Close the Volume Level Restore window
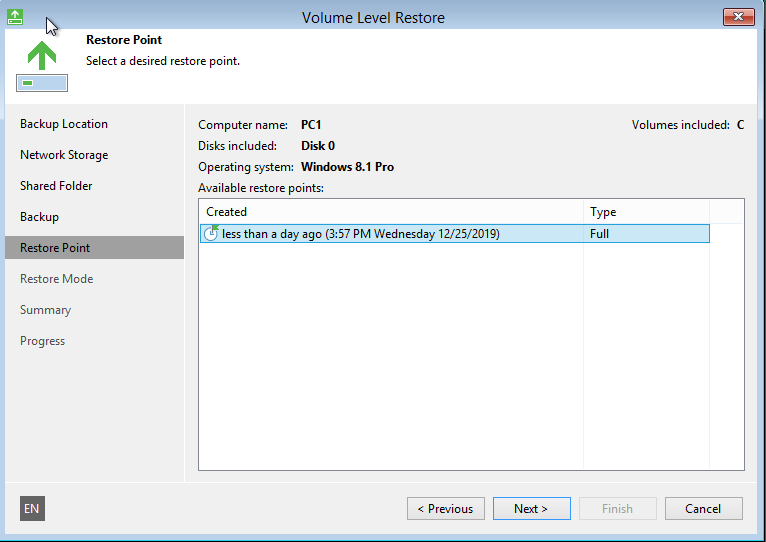 [x=739, y=17]
